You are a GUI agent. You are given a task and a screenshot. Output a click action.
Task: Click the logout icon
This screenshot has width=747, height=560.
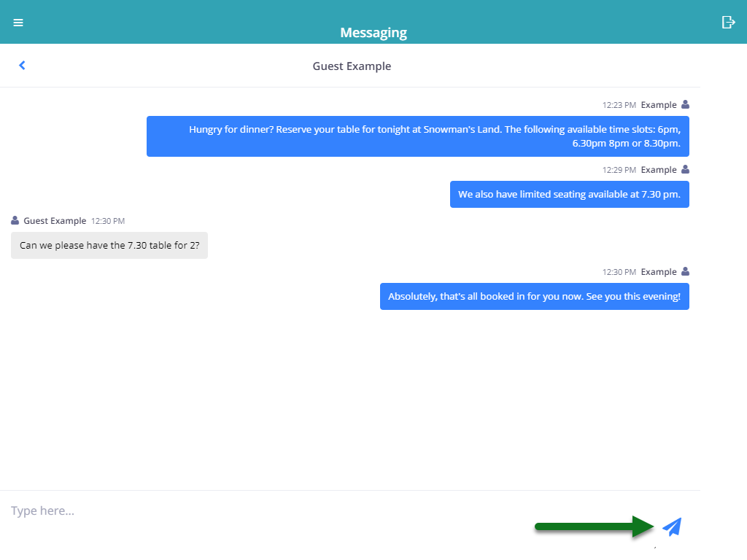click(729, 22)
